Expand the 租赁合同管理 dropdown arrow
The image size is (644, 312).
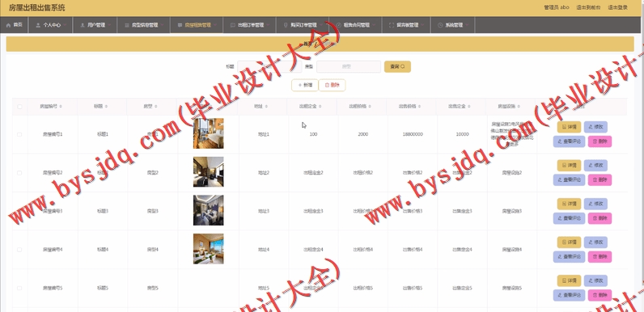click(374, 25)
